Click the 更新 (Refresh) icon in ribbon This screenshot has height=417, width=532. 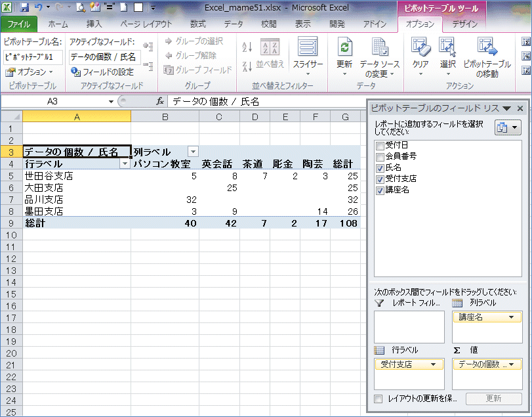click(x=344, y=48)
